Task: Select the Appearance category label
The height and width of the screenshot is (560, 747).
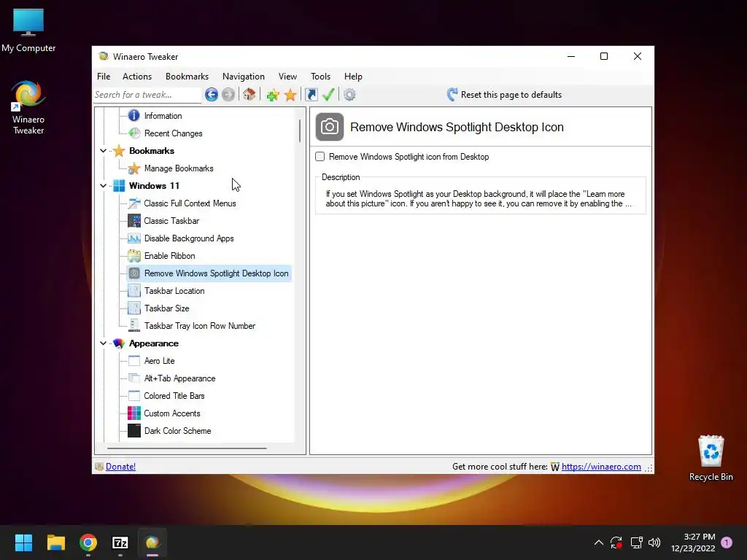Action: tap(153, 343)
